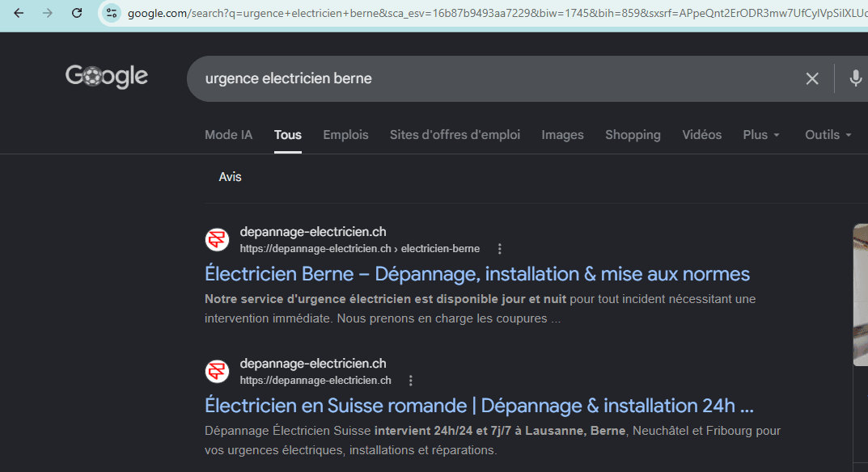Click the browser forward arrow
The image size is (868, 472).
(48, 13)
